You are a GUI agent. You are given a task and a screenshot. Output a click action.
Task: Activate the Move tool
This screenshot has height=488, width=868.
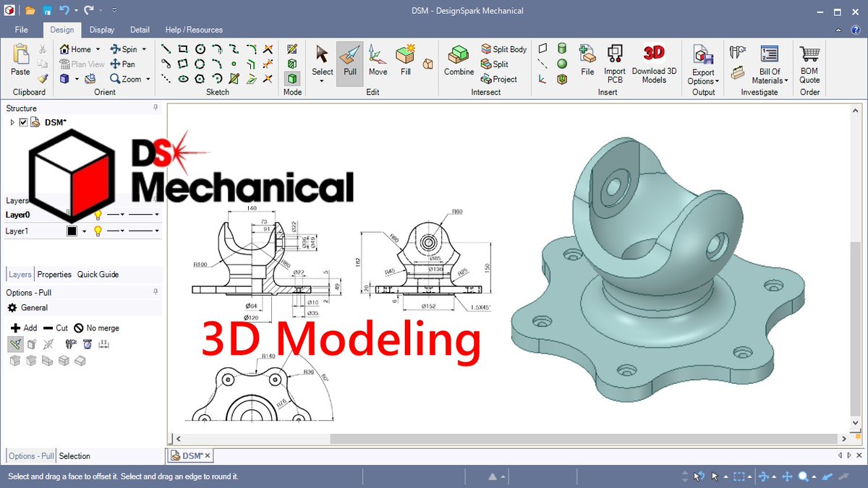378,60
